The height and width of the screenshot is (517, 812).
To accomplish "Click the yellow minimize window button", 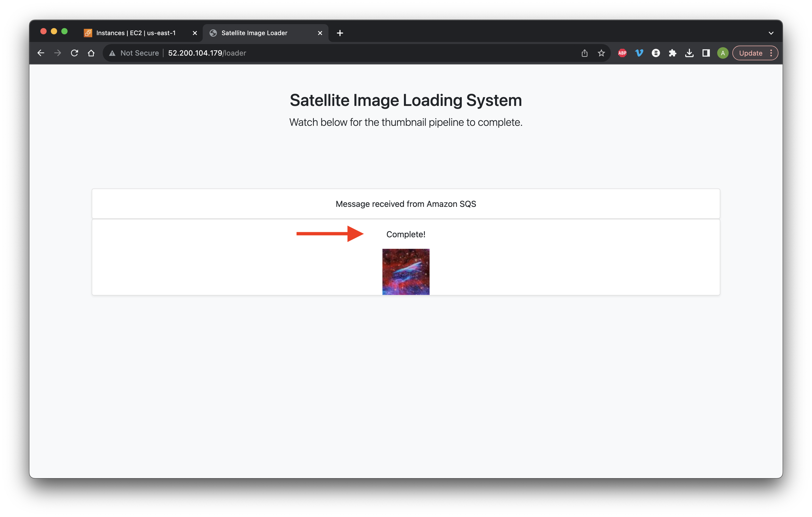I will [x=54, y=31].
